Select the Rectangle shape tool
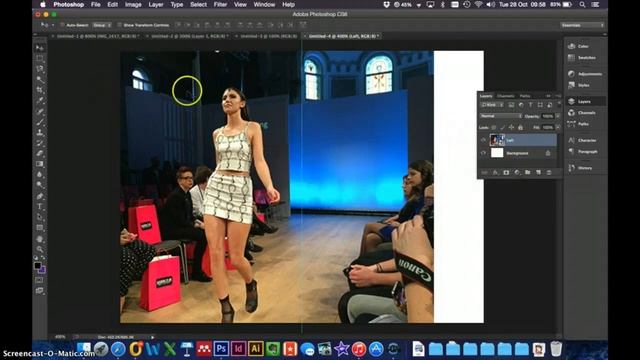 40,228
